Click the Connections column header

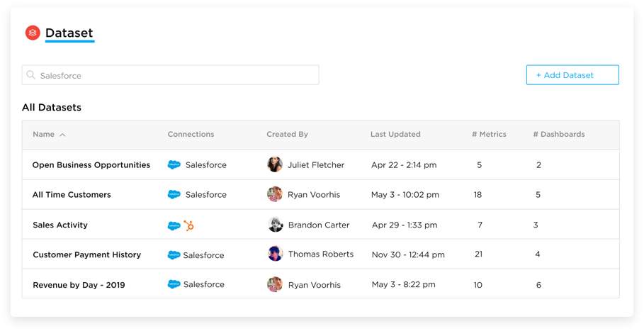(191, 134)
